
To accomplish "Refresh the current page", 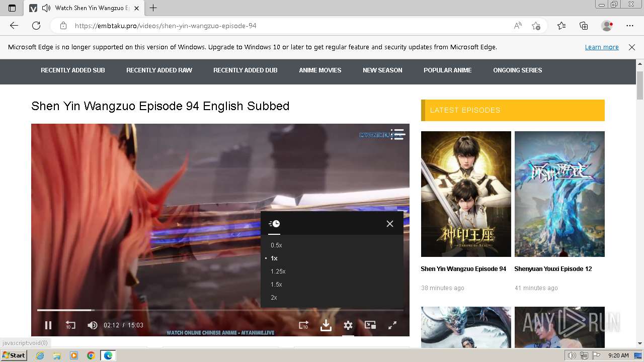I will (36, 26).
